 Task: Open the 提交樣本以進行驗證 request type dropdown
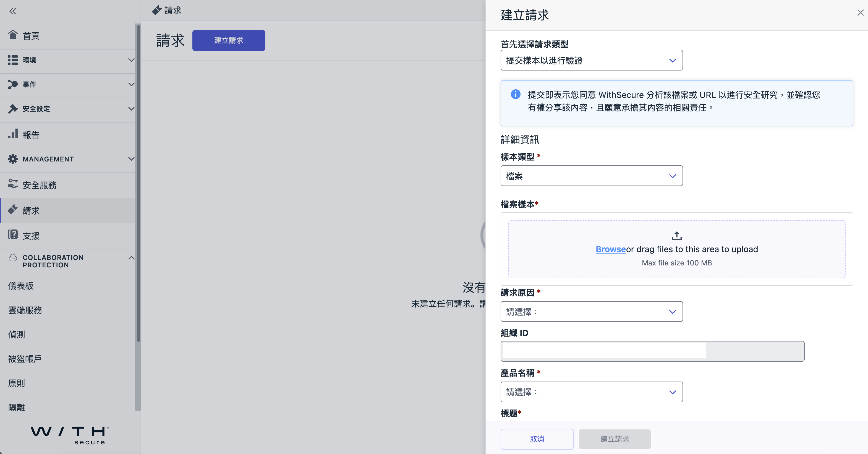[591, 60]
